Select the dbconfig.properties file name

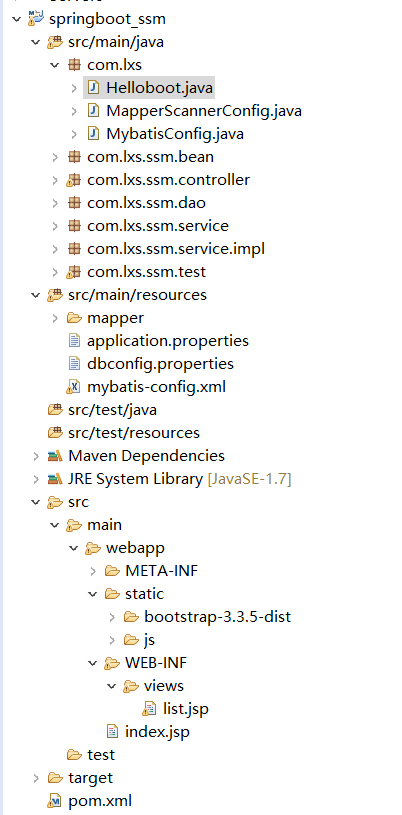coord(160,364)
